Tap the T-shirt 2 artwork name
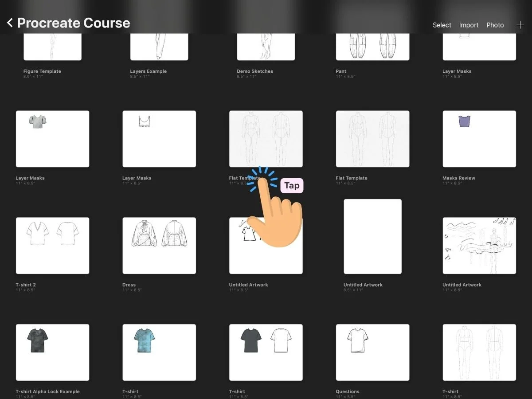Viewport: 532px width, 399px height. click(x=26, y=285)
